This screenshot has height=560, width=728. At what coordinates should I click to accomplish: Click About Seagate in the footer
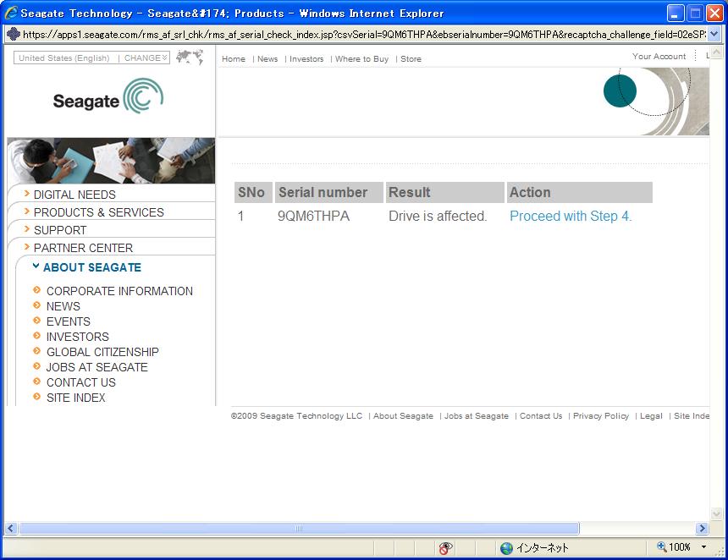[403, 416]
